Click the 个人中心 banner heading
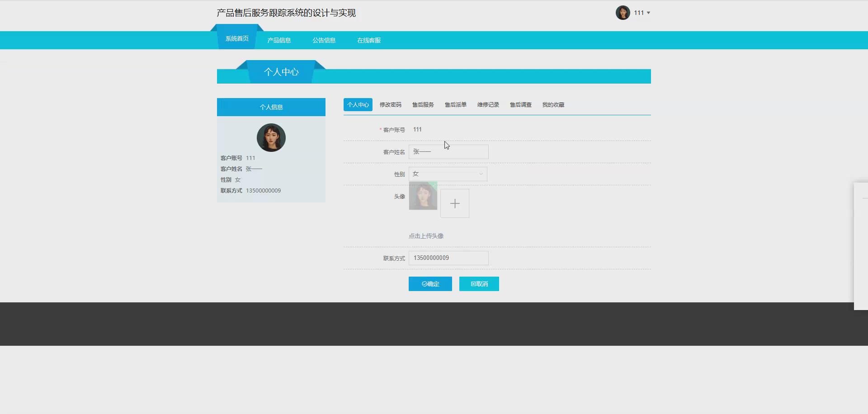 click(x=281, y=72)
